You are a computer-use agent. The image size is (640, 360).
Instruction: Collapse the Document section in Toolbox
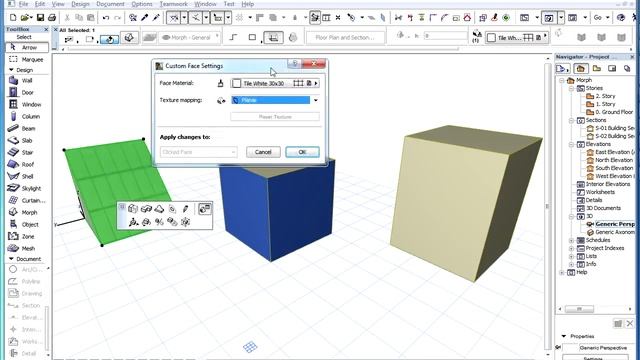(11, 259)
